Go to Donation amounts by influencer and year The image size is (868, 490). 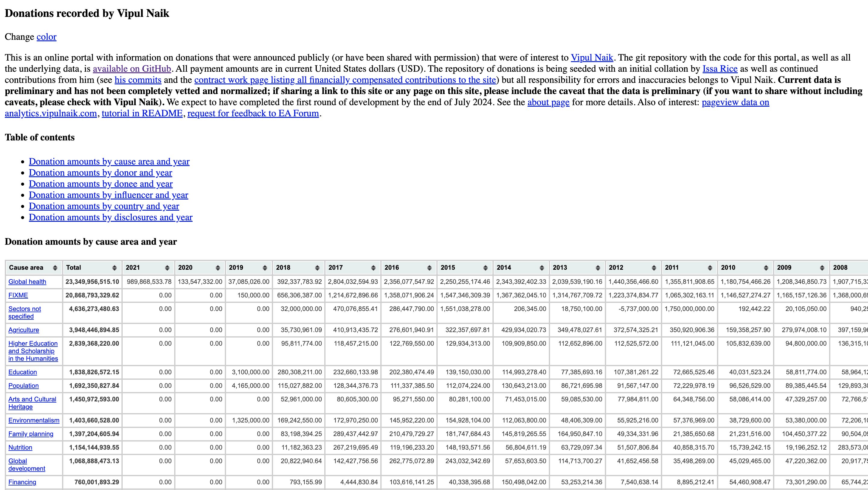pos(108,195)
